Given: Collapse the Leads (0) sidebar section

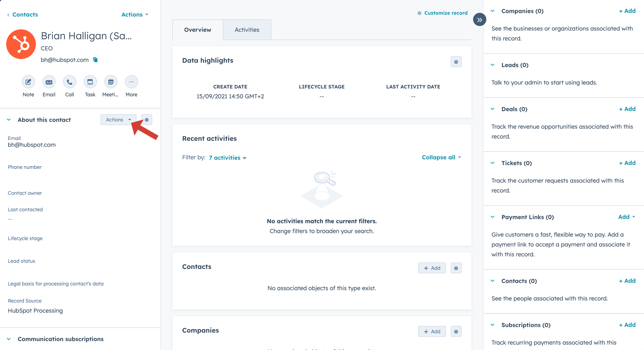Looking at the screenshot, I should pos(493,65).
